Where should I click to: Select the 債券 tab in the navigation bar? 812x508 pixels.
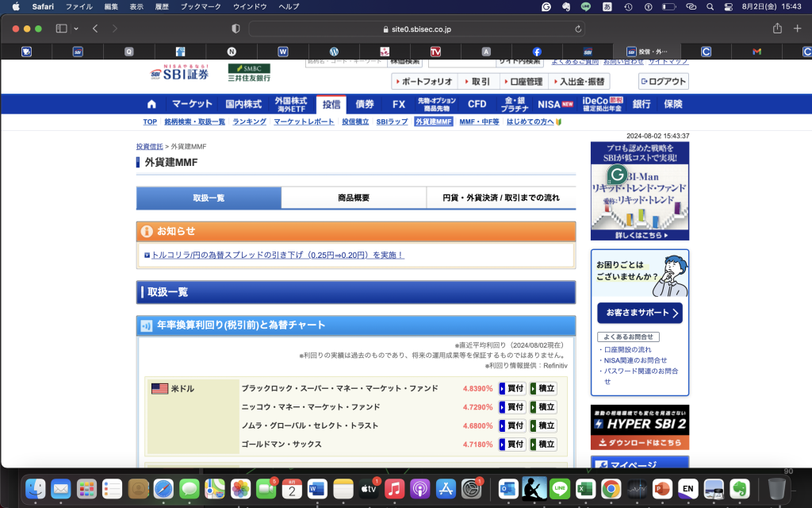pyautogui.click(x=365, y=103)
